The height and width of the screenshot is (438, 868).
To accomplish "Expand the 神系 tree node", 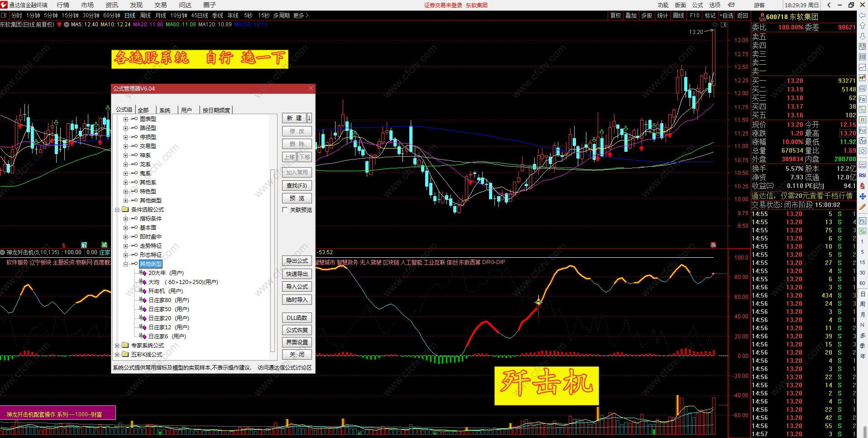I will coord(125,155).
